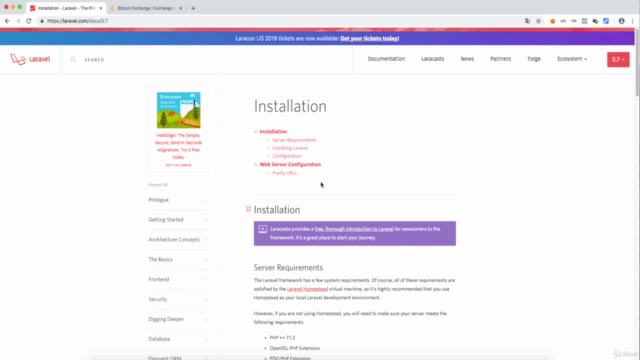Image resolution: width=640 pixels, height=360 pixels.
Task: Open the Laracasts nav item
Action: click(432, 59)
